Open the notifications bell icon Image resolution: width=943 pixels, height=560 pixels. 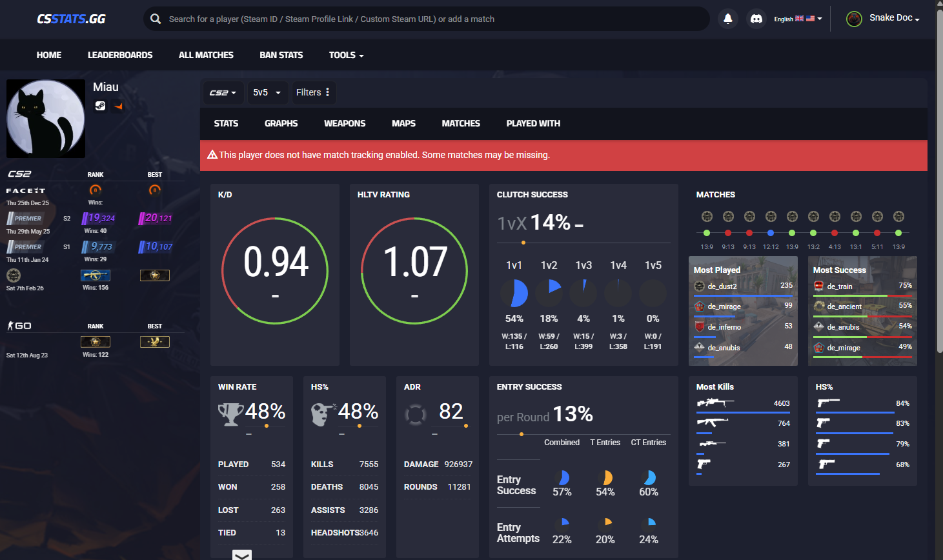click(x=727, y=18)
